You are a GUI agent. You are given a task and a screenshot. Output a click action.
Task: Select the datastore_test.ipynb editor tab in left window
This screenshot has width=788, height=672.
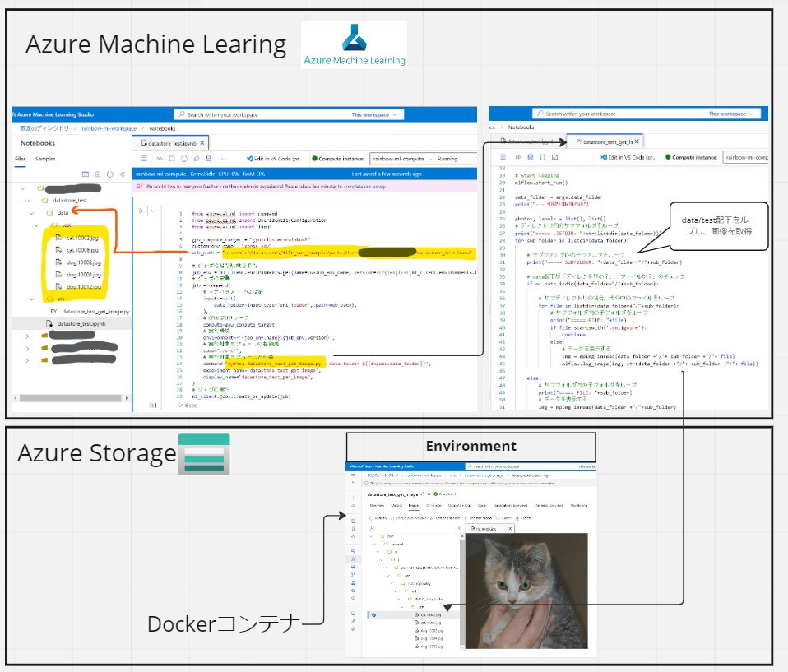pos(171,143)
